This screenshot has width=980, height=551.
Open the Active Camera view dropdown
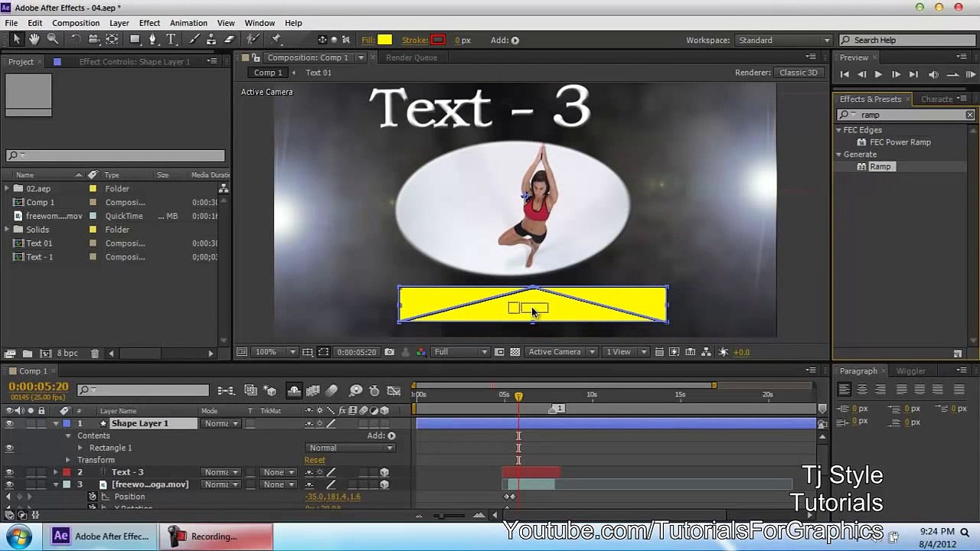coord(561,352)
